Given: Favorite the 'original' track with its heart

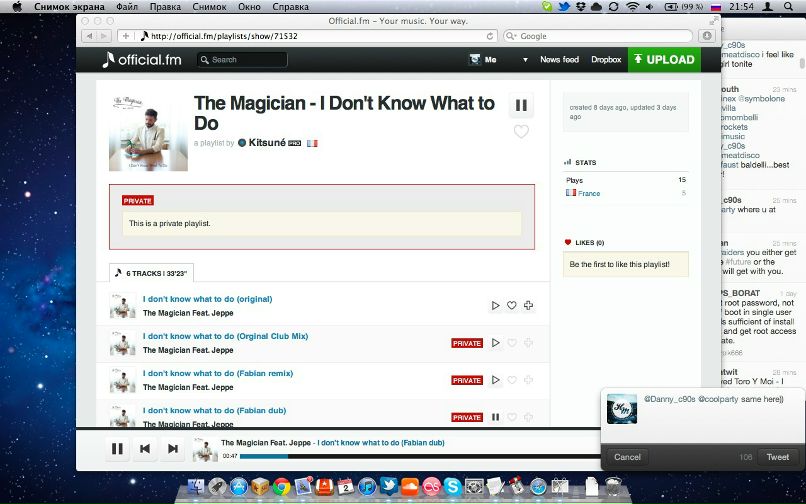Looking at the screenshot, I should [x=512, y=306].
